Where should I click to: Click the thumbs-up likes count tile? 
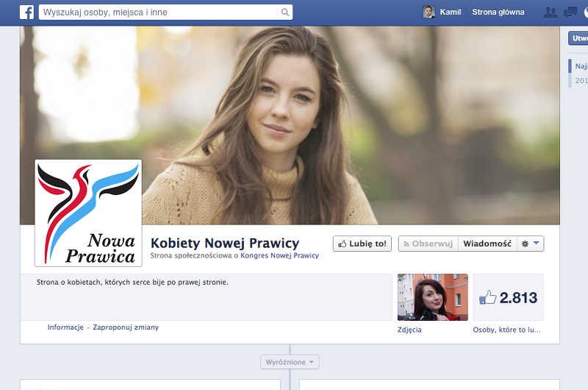[x=508, y=297]
